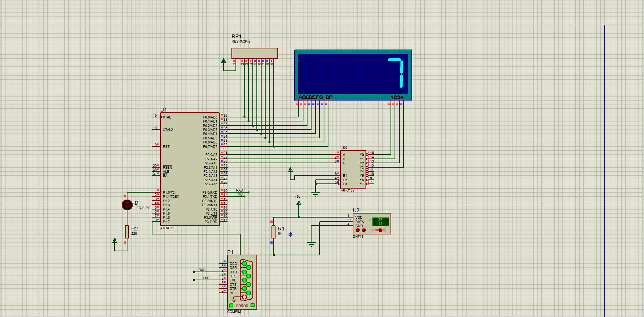Select the 74HC138 decoder U3 body
The image size is (644, 317).
point(353,170)
